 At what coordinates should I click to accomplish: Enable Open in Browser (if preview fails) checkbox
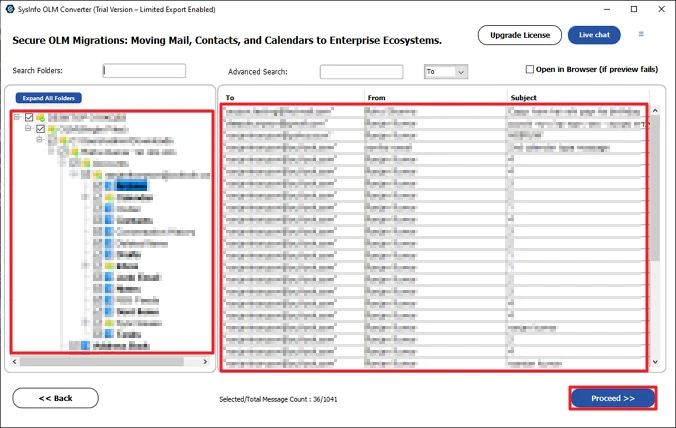[529, 69]
